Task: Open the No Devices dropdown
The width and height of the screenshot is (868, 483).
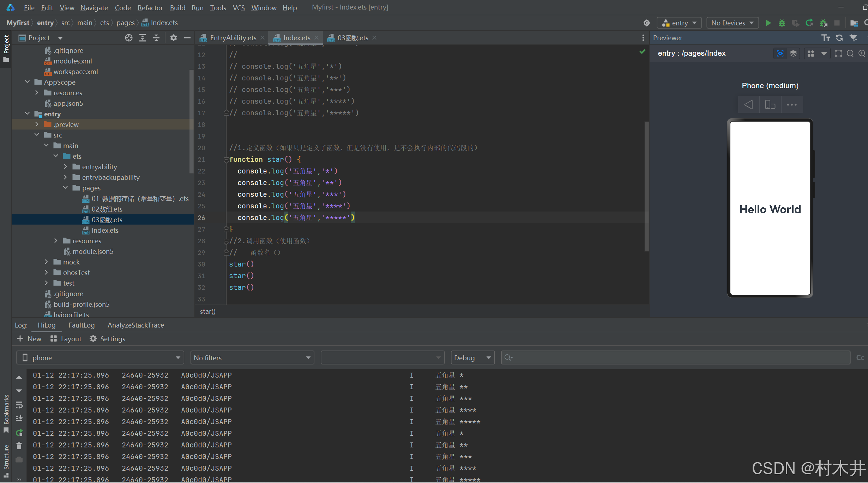Action: pyautogui.click(x=733, y=23)
